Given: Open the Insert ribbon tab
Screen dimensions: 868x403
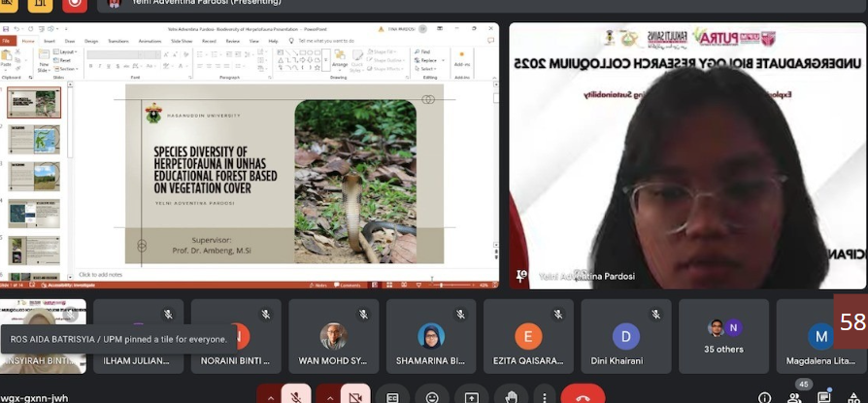Looking at the screenshot, I should (x=49, y=41).
